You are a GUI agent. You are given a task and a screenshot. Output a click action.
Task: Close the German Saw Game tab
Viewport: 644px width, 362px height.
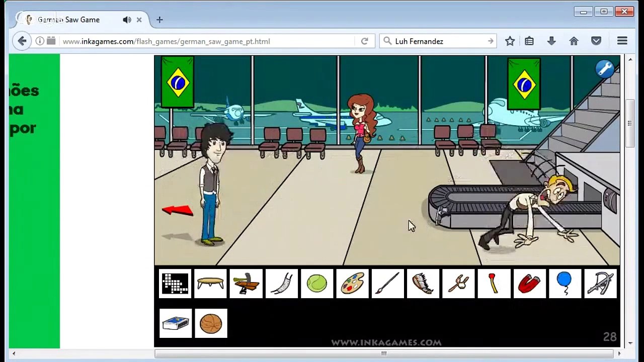click(139, 20)
